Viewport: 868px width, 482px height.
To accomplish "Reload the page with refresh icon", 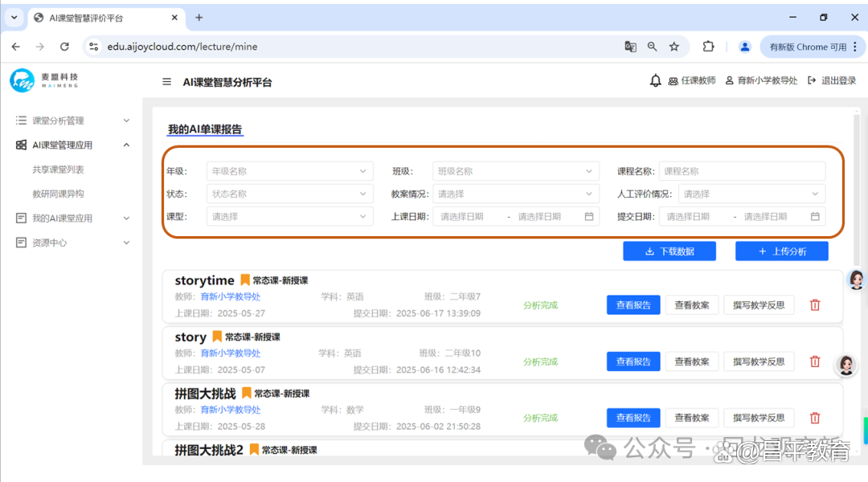I will (64, 47).
